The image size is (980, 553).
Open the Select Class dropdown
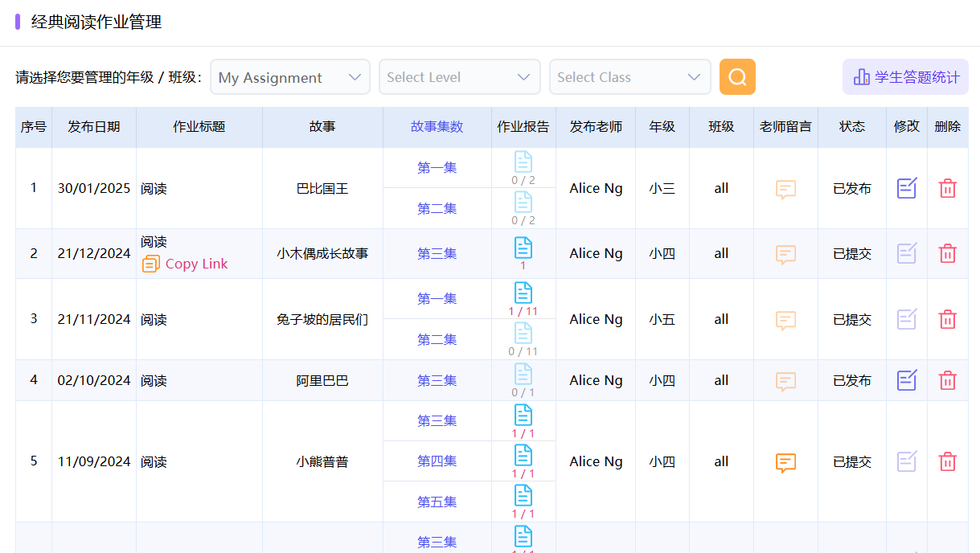pyautogui.click(x=629, y=77)
